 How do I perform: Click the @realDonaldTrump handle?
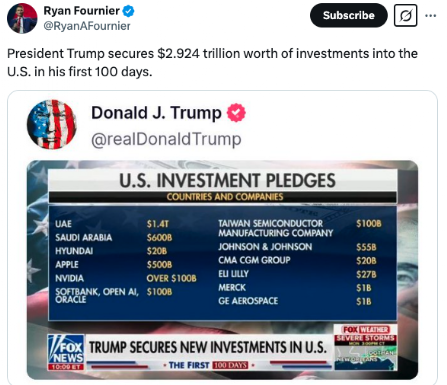click(166, 139)
